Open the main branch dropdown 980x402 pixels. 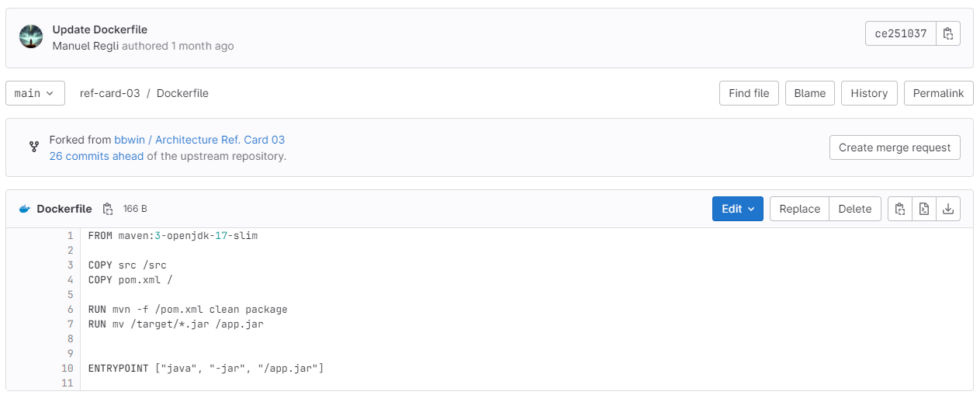(34, 93)
